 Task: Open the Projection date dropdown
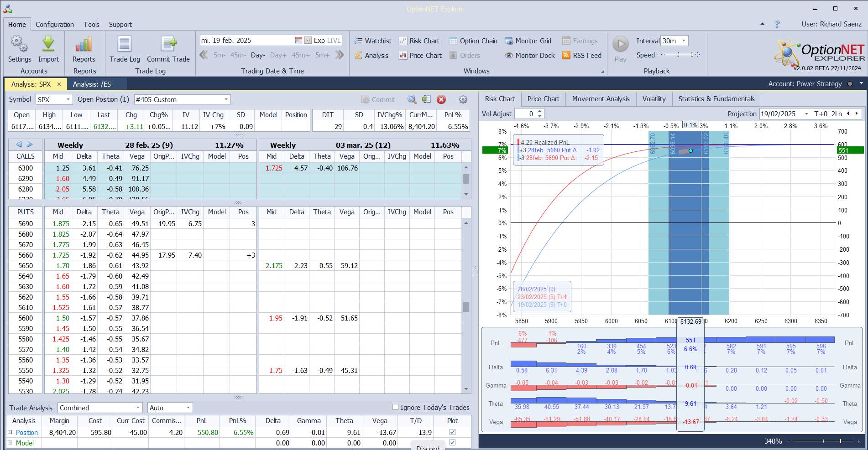tap(806, 114)
